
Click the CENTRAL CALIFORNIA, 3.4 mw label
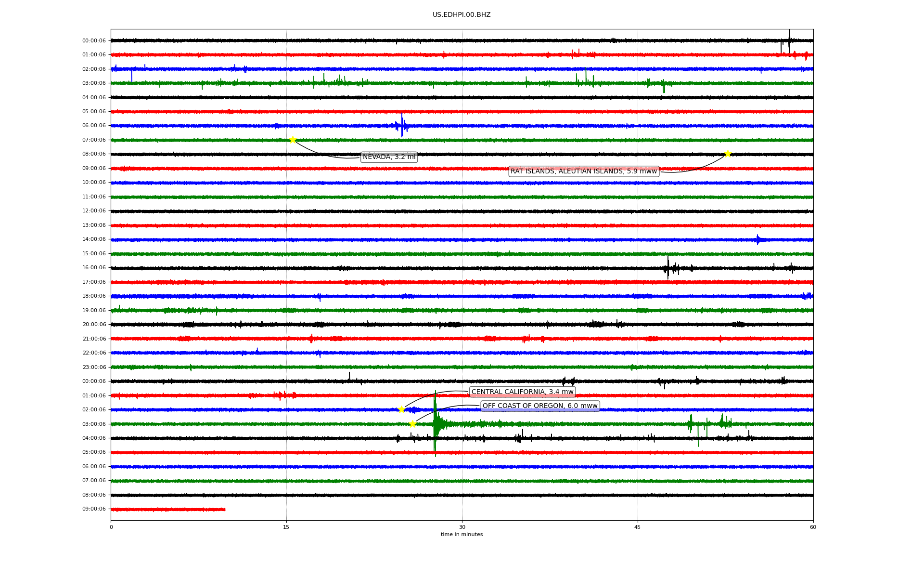click(x=522, y=392)
